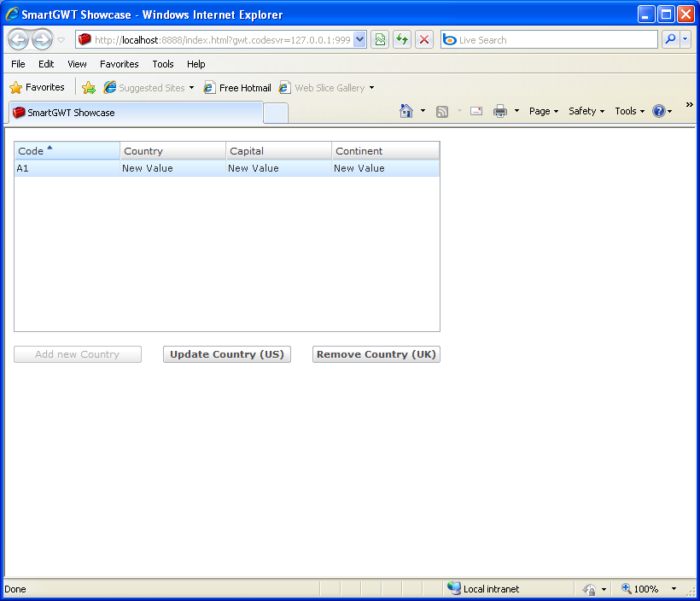The height and width of the screenshot is (601, 700).
Task: Sort by the Code column header
Action: click(x=67, y=151)
